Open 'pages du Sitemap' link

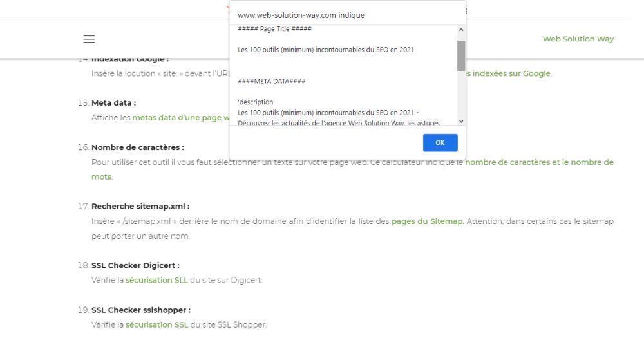pyautogui.click(x=427, y=221)
